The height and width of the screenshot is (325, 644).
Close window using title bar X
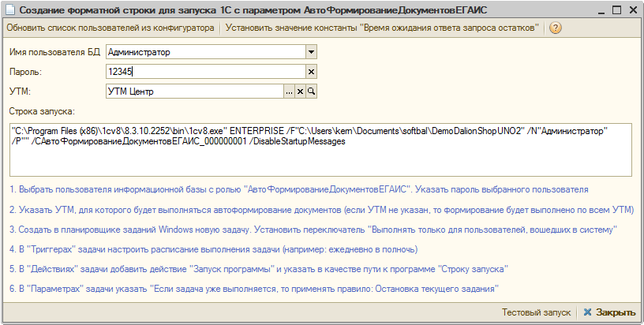point(633,9)
